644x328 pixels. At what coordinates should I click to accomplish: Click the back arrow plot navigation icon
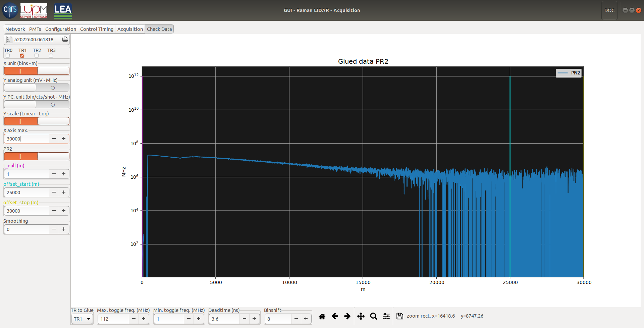point(335,316)
